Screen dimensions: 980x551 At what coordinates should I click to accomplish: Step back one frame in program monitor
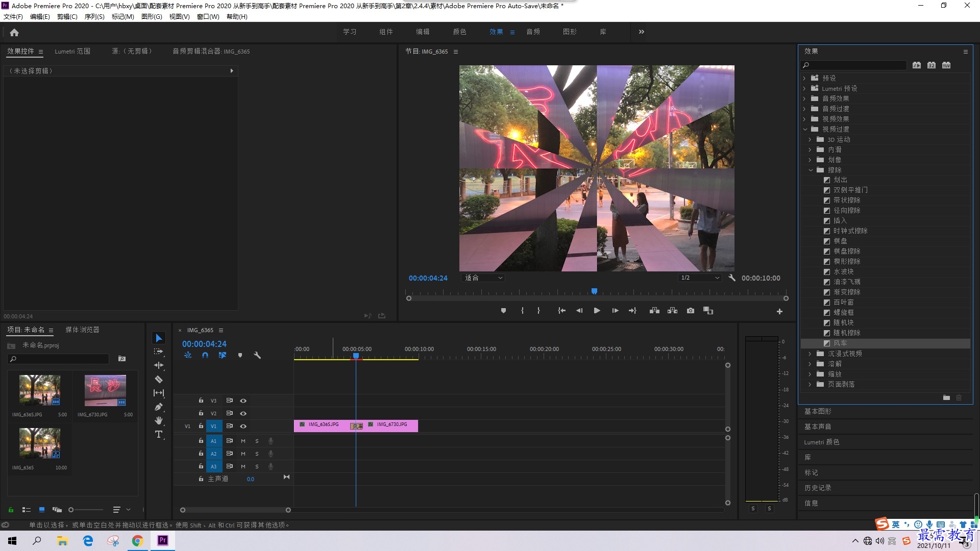(579, 311)
